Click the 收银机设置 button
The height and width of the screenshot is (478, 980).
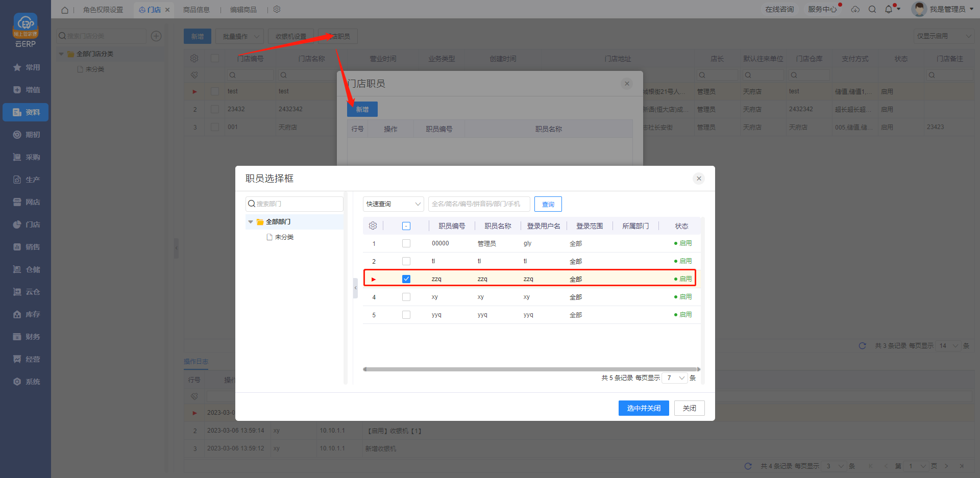(291, 36)
